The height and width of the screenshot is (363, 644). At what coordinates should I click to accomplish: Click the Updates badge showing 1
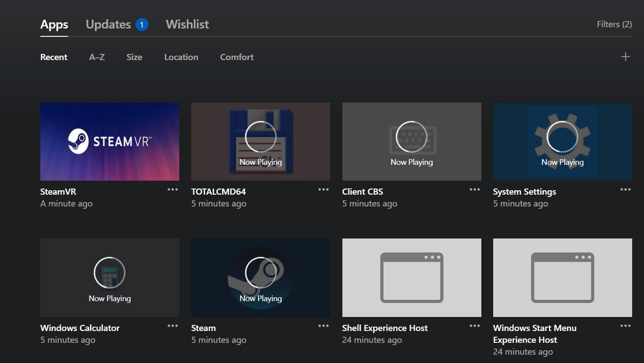(x=142, y=25)
